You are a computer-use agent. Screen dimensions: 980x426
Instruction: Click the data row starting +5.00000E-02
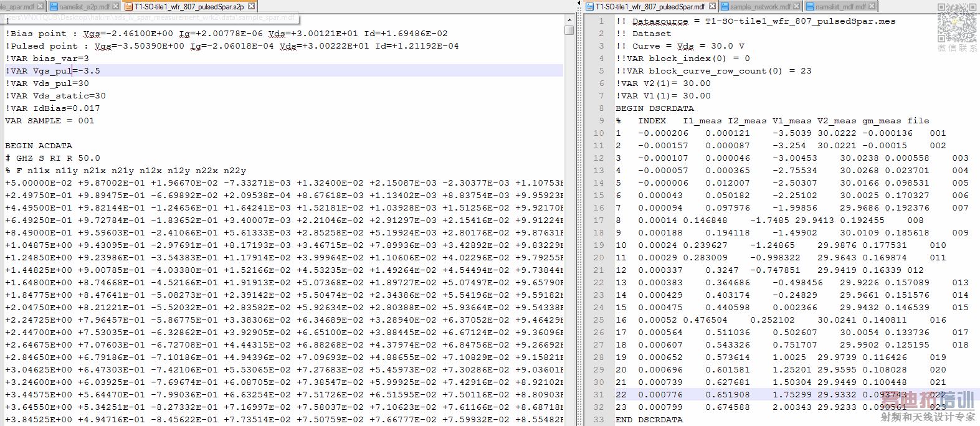coord(284,183)
